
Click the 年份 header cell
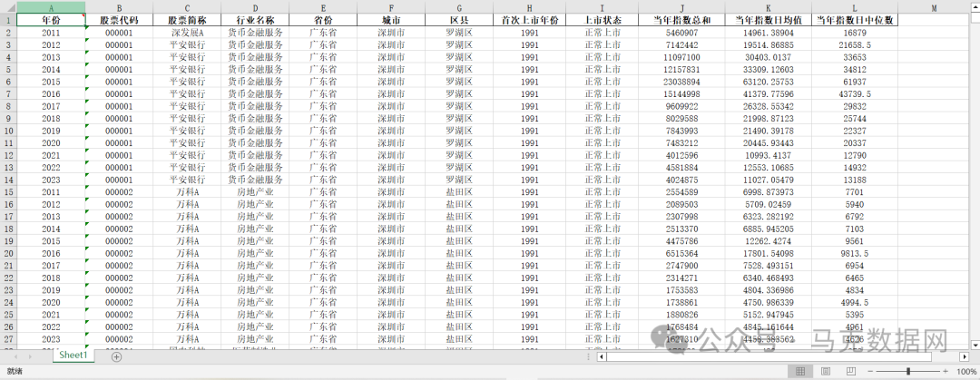[x=51, y=20]
